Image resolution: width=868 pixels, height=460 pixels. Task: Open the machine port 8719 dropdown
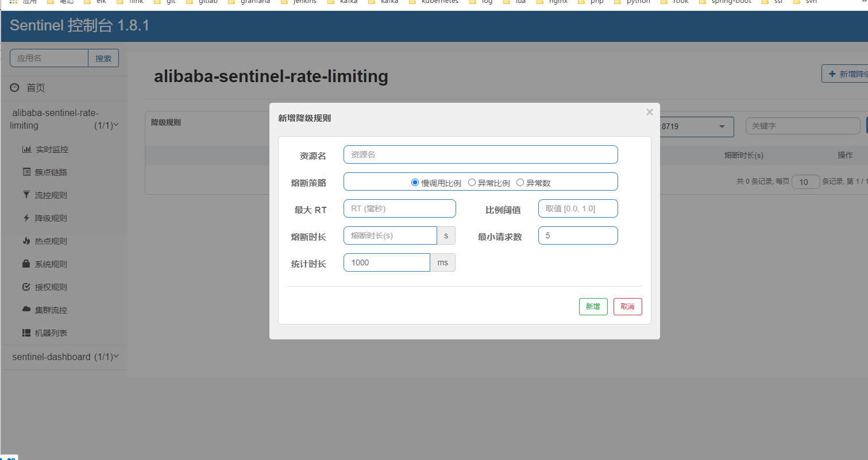click(x=697, y=126)
